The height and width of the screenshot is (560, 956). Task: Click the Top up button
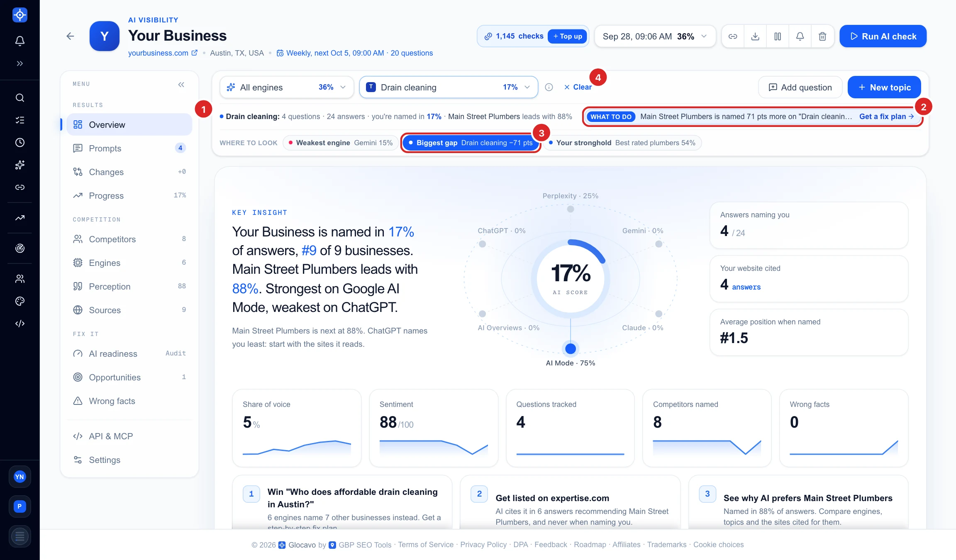pyautogui.click(x=567, y=37)
